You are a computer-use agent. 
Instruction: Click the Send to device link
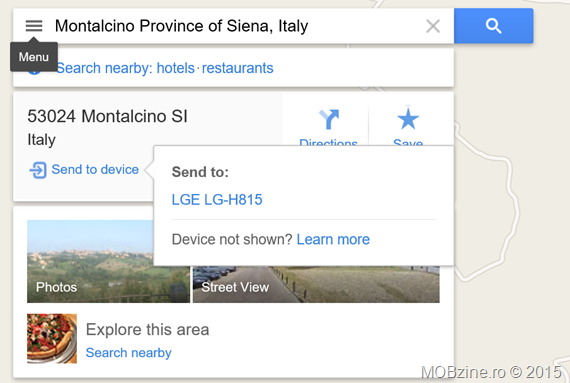coord(95,169)
